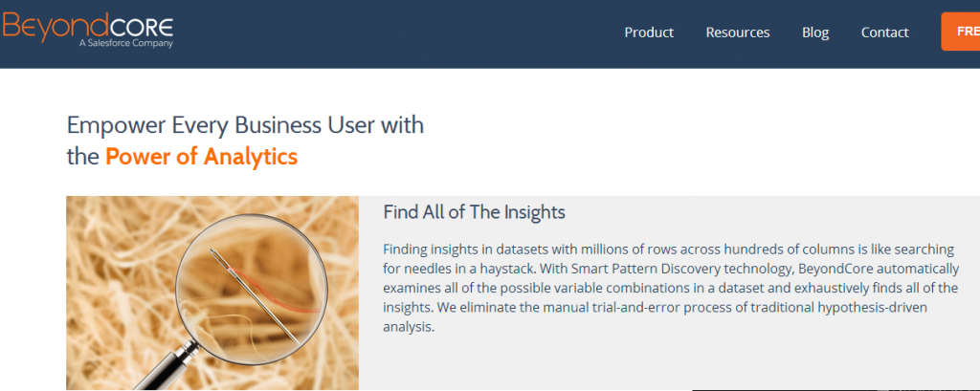Click 'A Salesforce Company' tagline under logo
The height and width of the screenshot is (391, 980).
click(x=125, y=44)
